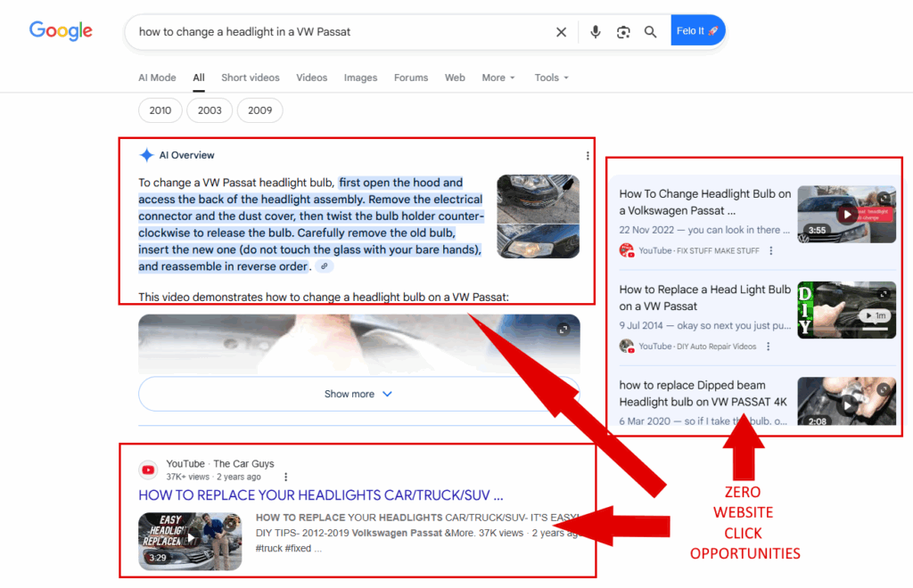Image resolution: width=913 pixels, height=588 pixels.
Task: Open Google Lens image search
Action: point(623,31)
